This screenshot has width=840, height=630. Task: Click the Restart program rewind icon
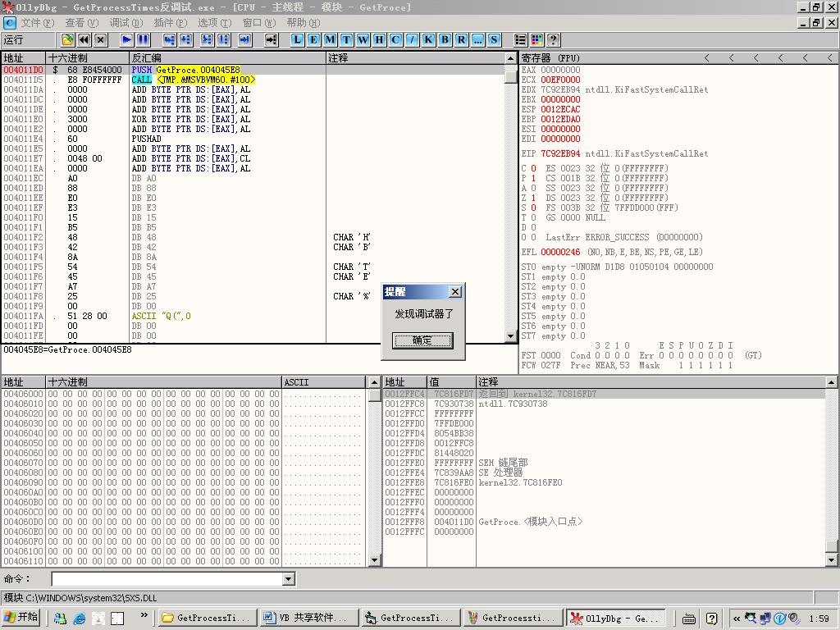click(x=84, y=39)
